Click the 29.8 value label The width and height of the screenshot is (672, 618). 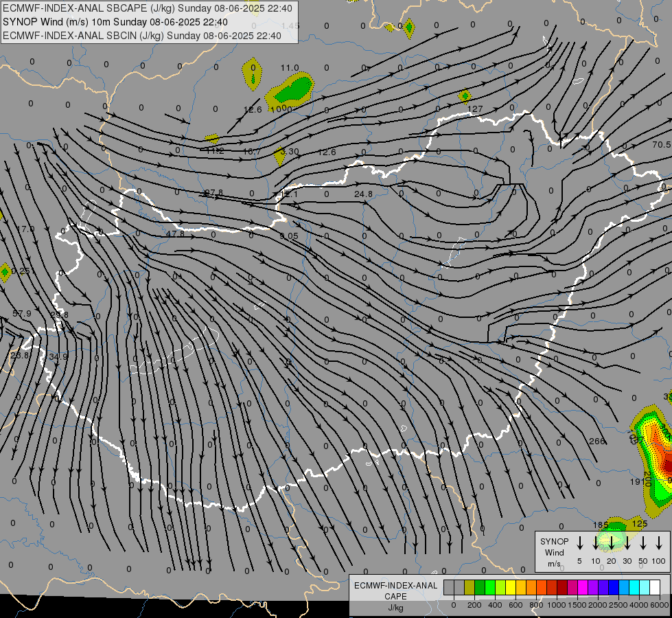pos(60,314)
